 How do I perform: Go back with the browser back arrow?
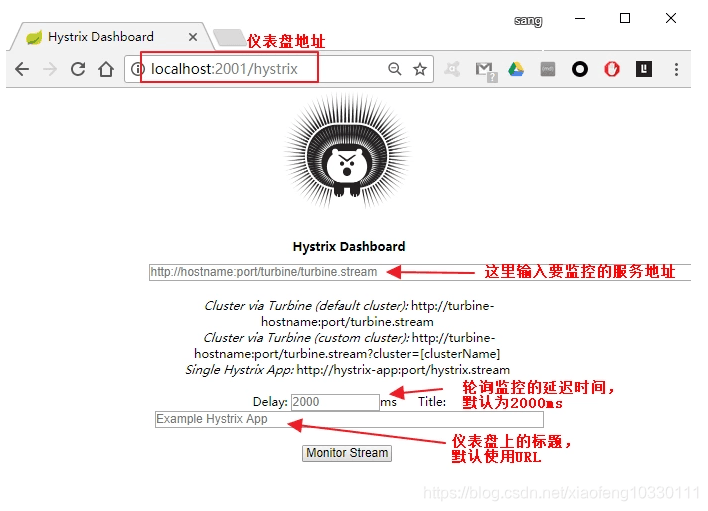tap(22, 69)
